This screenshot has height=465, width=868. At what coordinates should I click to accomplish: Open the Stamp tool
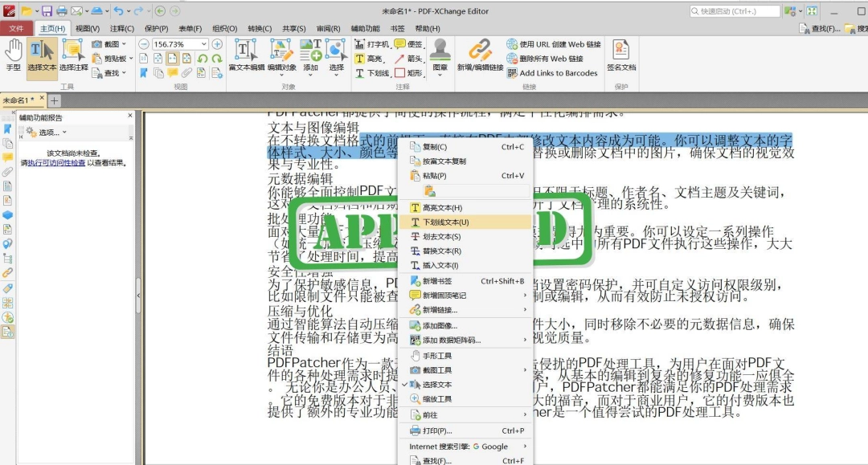click(440, 55)
